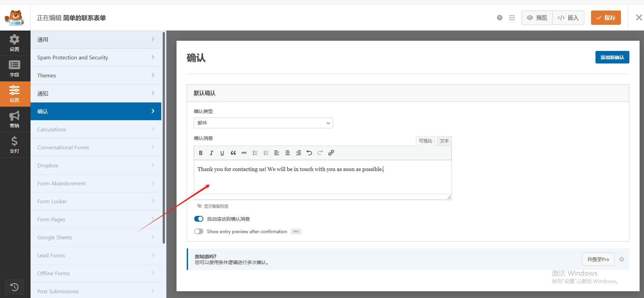Click the 添加新确认 button
644x298 pixels.
coord(612,57)
